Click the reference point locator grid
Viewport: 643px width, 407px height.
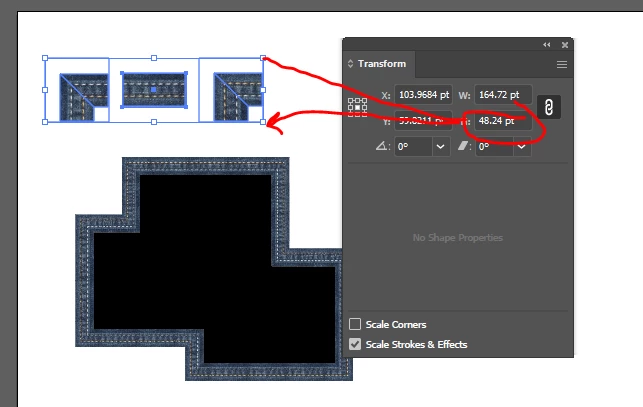tap(357, 107)
